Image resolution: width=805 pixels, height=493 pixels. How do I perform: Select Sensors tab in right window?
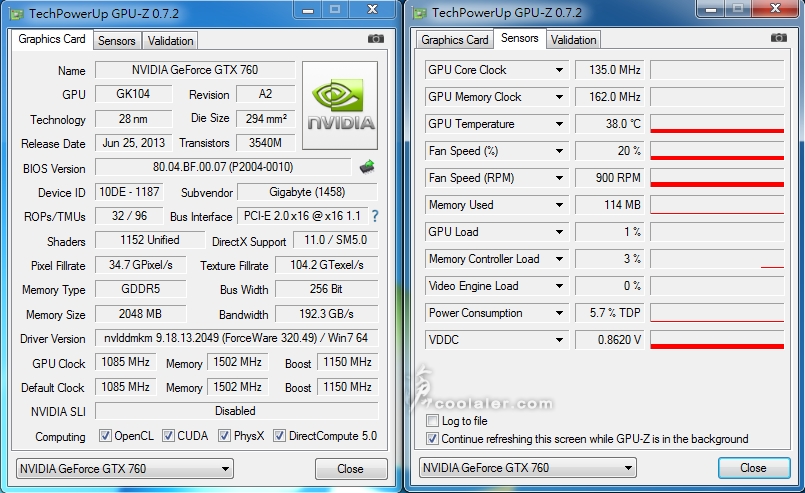coord(520,38)
